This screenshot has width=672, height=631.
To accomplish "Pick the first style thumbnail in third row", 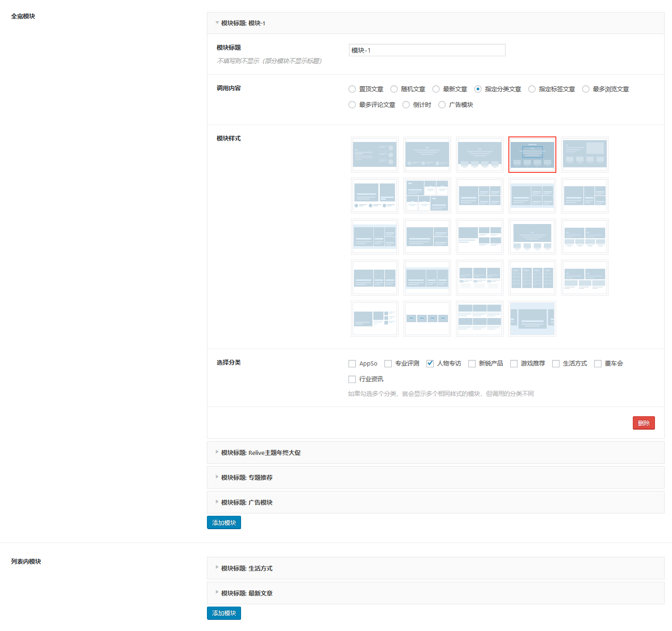I will coord(374,237).
